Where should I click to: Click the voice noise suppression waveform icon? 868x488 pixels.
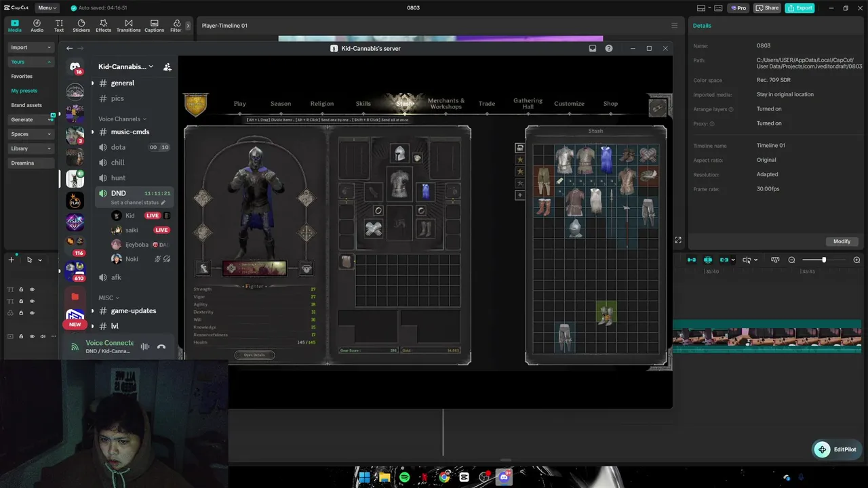144,346
